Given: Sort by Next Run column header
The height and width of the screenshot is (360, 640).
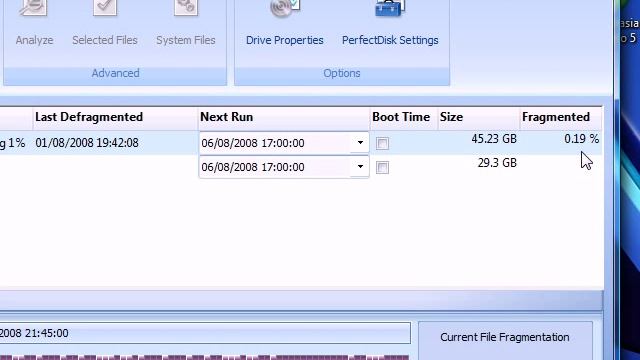Looking at the screenshot, I should pyautogui.click(x=284, y=118).
